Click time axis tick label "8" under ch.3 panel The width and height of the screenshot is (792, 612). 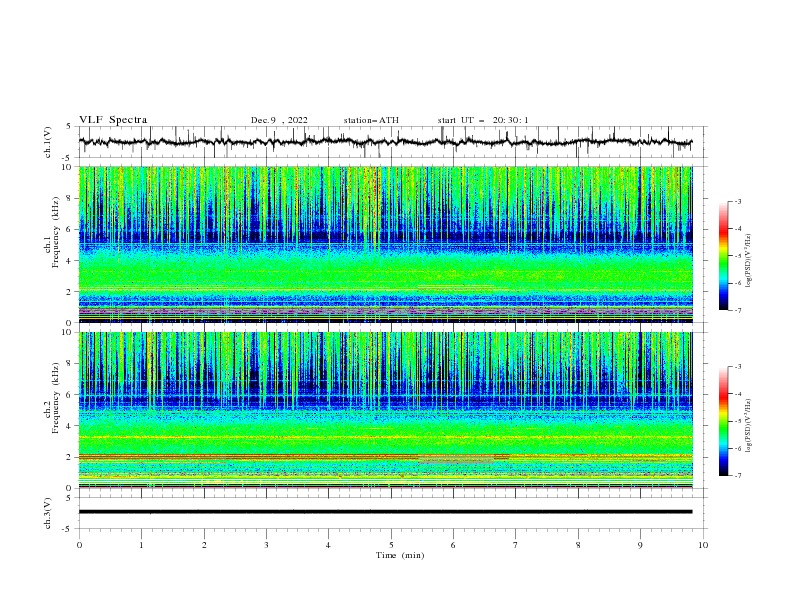coord(578,545)
